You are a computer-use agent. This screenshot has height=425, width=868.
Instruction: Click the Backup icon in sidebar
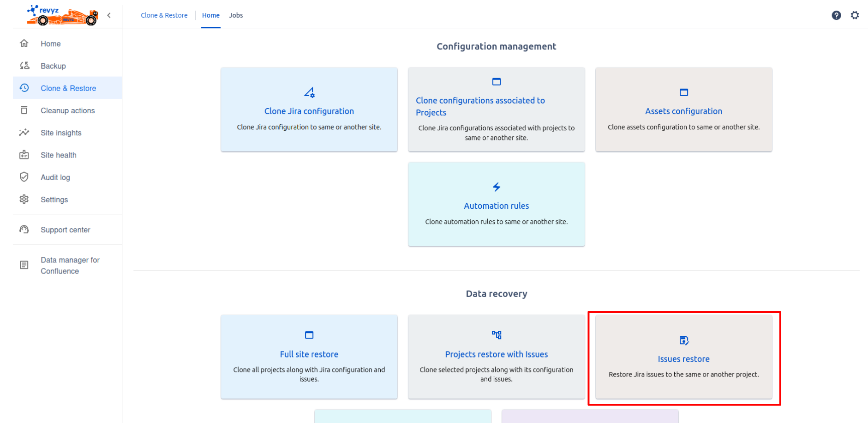[24, 66]
